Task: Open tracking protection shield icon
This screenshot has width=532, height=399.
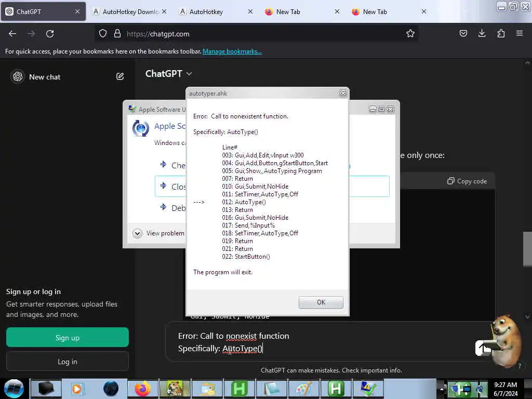Action: [x=103, y=34]
